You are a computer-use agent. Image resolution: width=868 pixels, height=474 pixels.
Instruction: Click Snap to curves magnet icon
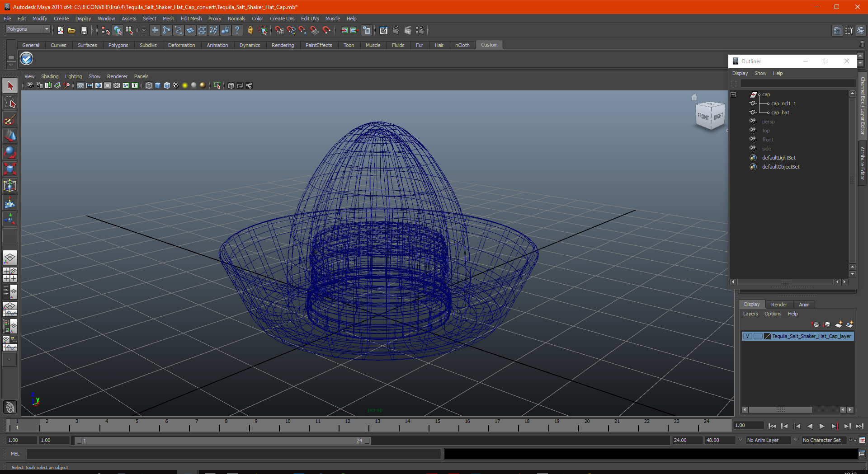click(x=291, y=30)
